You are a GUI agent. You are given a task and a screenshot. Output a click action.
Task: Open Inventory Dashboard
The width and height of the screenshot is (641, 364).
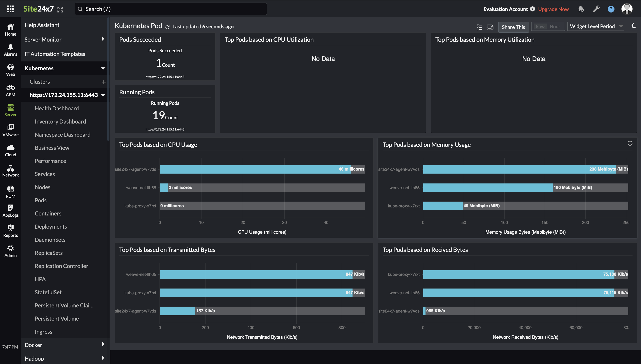click(x=60, y=121)
